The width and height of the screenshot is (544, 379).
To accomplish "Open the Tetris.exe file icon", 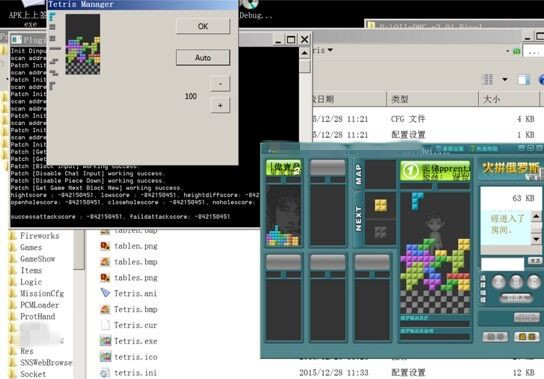I will tap(105, 341).
